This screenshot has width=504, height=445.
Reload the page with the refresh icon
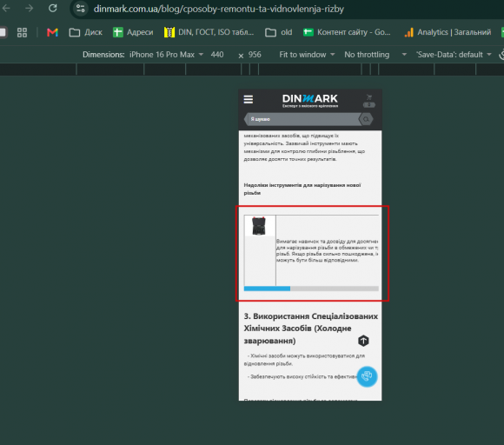[53, 9]
